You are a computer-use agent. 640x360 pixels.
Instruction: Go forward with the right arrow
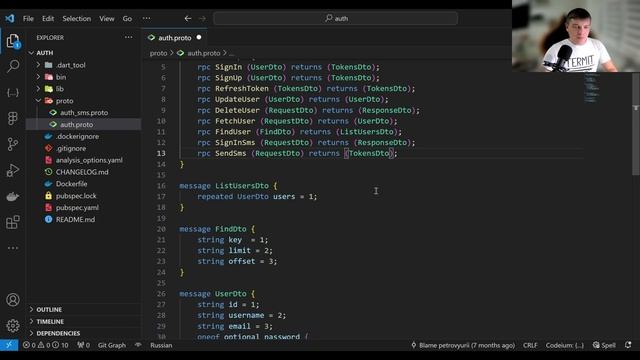202,18
